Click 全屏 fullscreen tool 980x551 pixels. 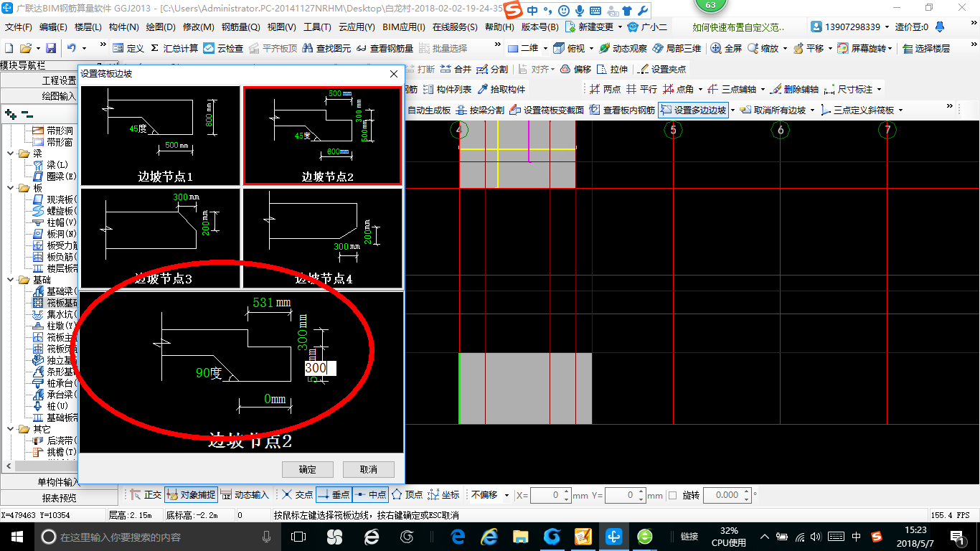click(726, 48)
